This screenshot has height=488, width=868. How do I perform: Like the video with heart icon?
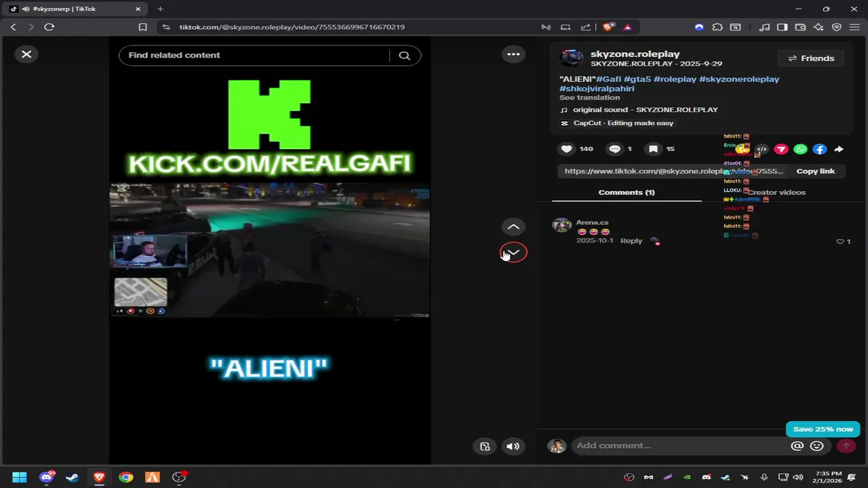(567, 149)
